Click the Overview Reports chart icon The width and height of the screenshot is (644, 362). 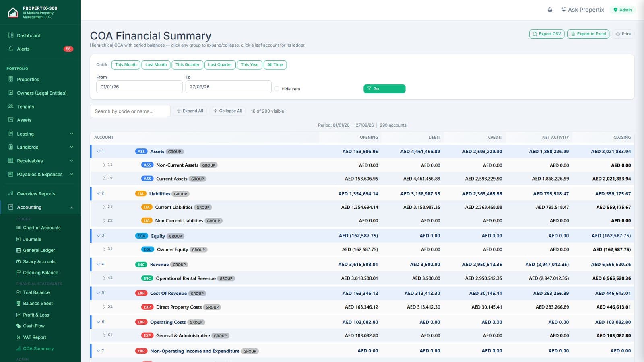point(11,194)
